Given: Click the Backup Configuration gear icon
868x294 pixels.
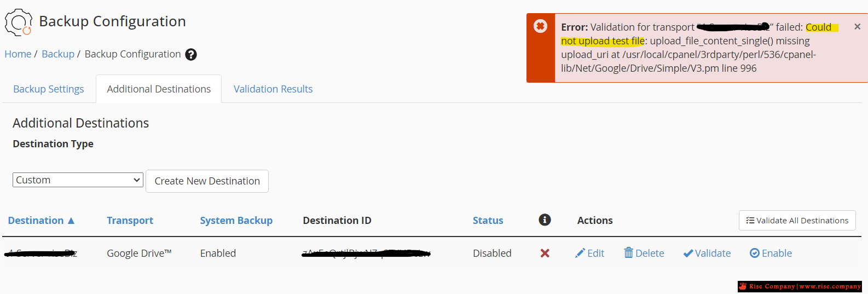Looking at the screenshot, I should 19,22.
